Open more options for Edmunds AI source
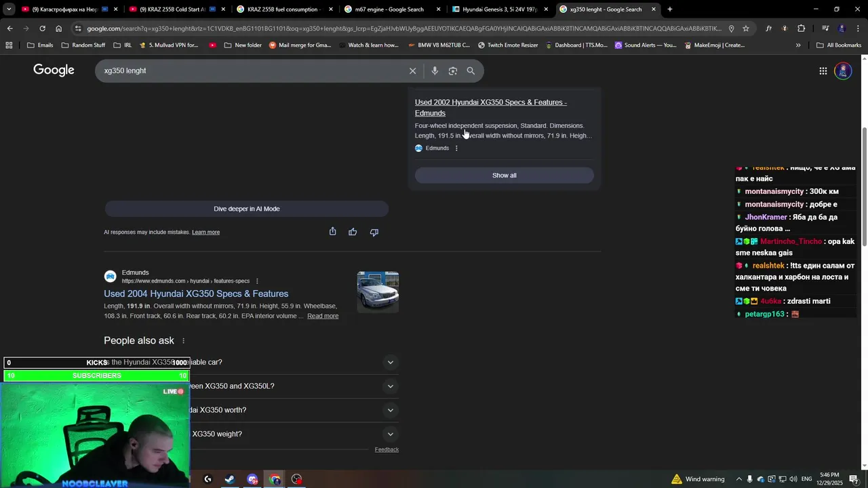Viewport: 868px width, 488px height. (456, 148)
